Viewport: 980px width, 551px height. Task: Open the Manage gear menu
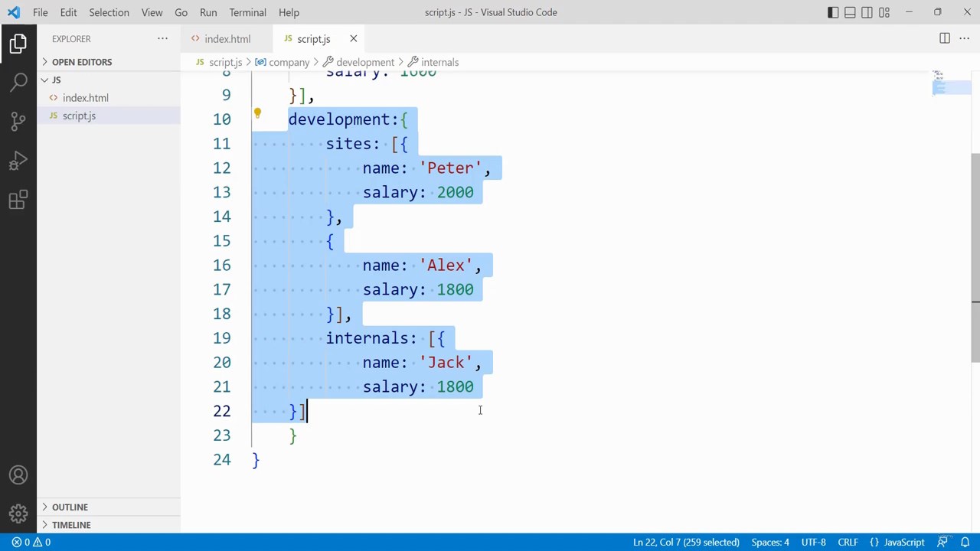coord(18,514)
